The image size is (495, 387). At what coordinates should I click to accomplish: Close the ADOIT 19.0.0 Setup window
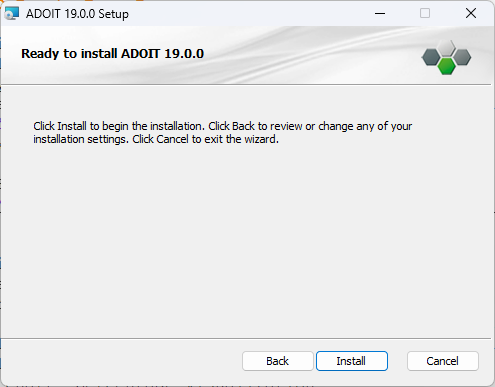point(471,13)
